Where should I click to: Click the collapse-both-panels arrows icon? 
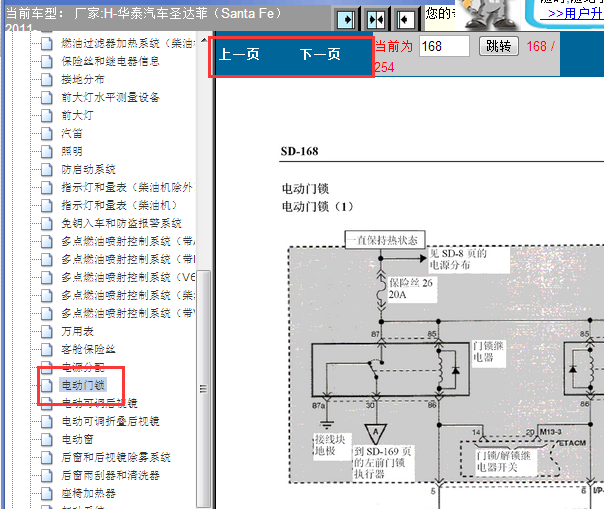[376, 19]
